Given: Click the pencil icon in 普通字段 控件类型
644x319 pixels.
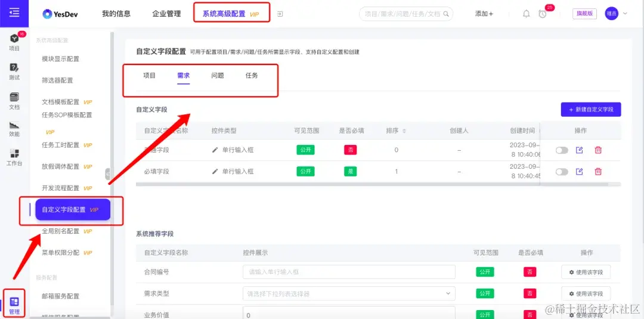Looking at the screenshot, I should (215, 150).
